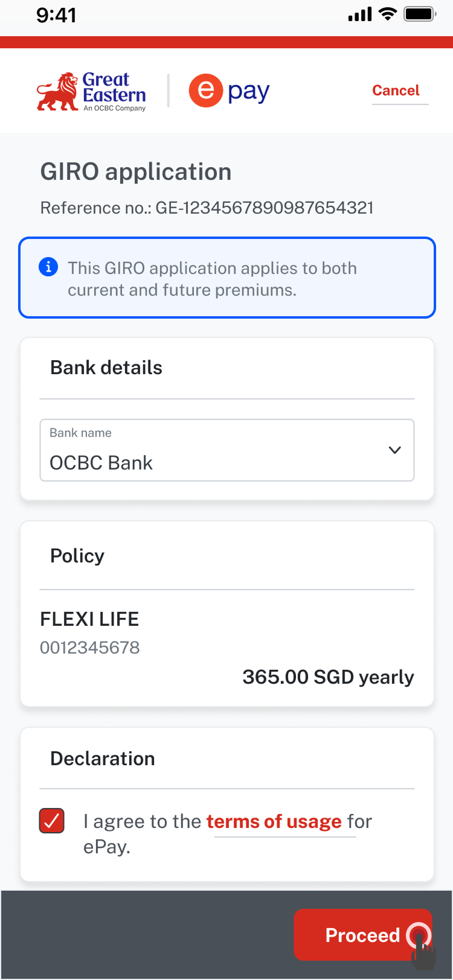
Task: Tap the Wi-Fi status icon
Action: [x=387, y=14]
